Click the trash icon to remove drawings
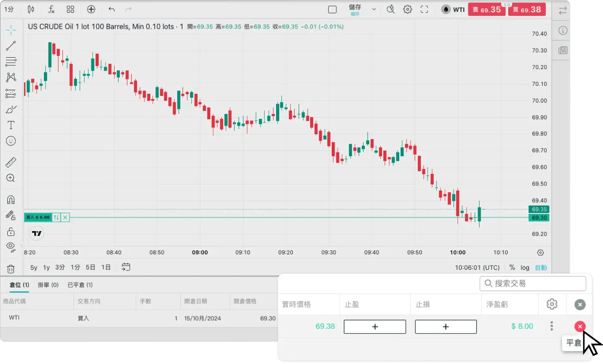This screenshot has width=603, height=364. [x=11, y=269]
